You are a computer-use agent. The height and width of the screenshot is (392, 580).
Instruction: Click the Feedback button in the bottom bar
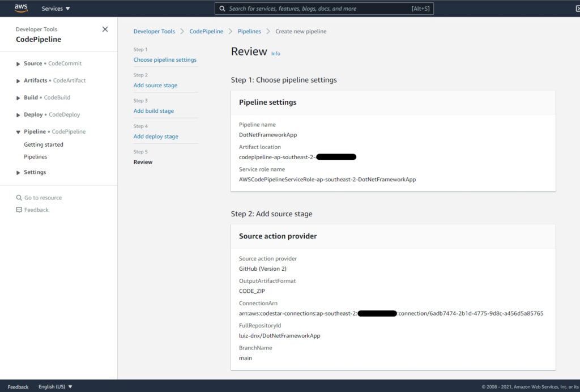click(17, 387)
